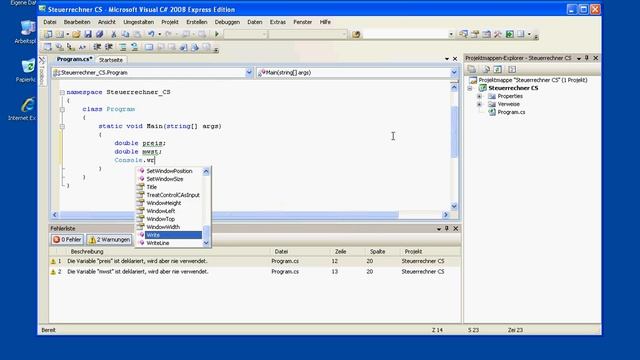This screenshot has height=360, width=640.
Task: Open the Toolbox via hammer-wrench icon
Action: click(498, 34)
